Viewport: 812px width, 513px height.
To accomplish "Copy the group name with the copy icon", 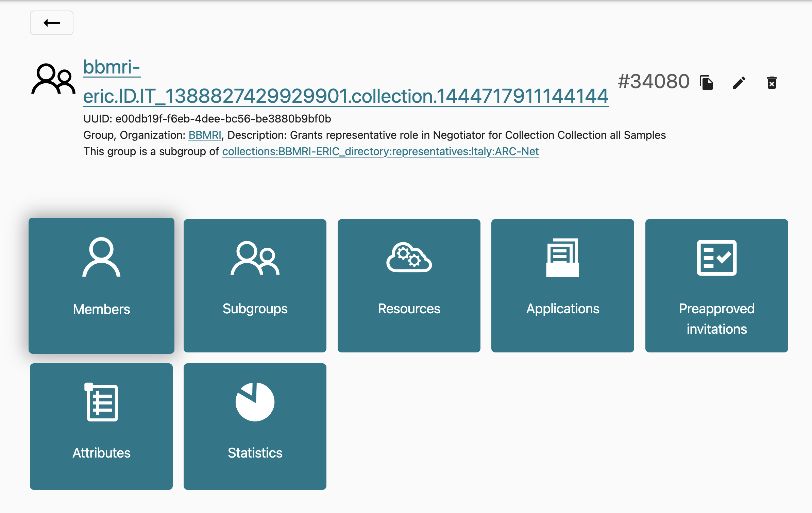I will point(706,83).
